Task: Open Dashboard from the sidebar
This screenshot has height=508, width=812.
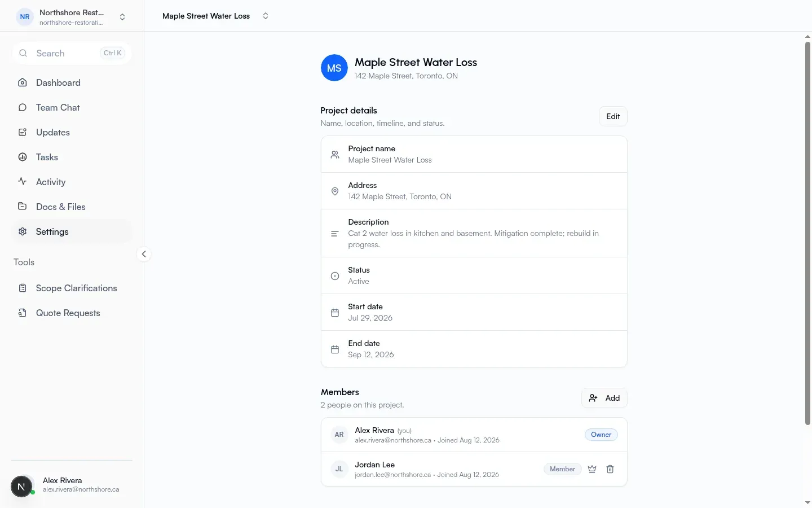Action: coord(72,82)
